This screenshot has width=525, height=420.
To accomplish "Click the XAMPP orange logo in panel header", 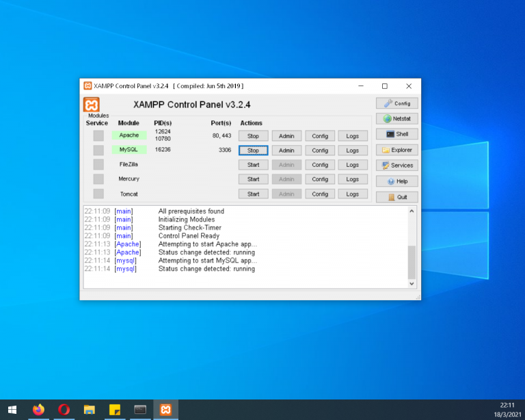I will (x=92, y=105).
